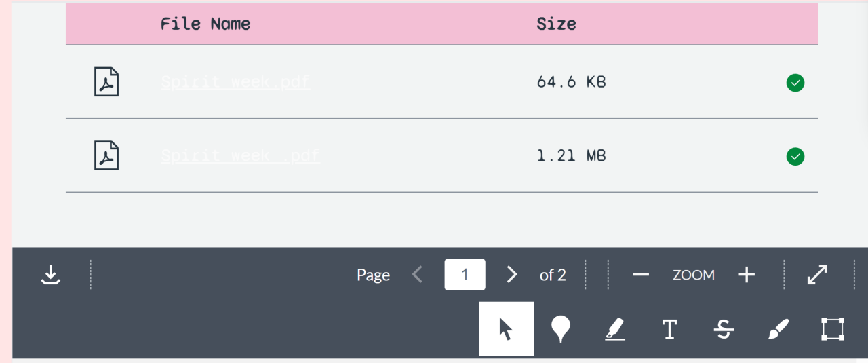The height and width of the screenshot is (363, 868).
Task: Go to the previous page
Action: point(418,275)
